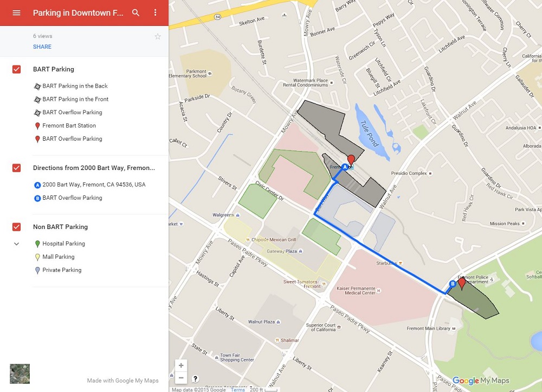Click BART Parking layer heading
Image resolution: width=542 pixels, height=392 pixels.
tap(54, 69)
